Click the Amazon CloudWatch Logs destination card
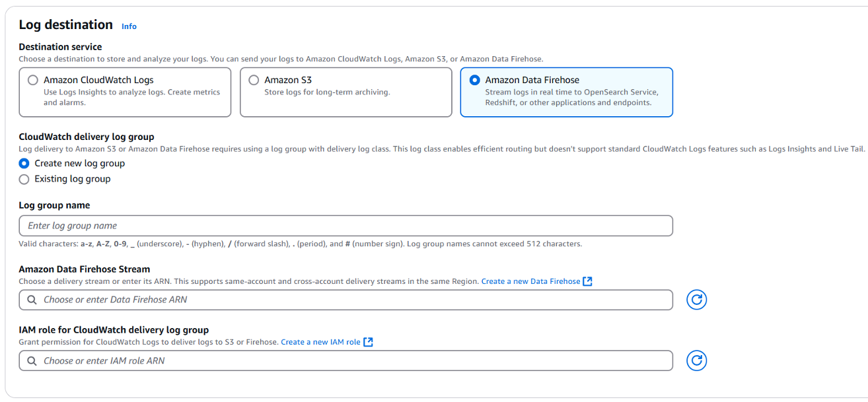 tap(126, 92)
